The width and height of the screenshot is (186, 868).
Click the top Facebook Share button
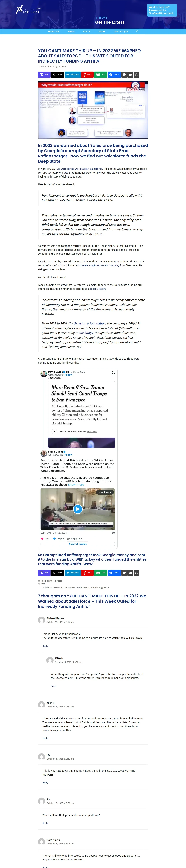point(114,75)
